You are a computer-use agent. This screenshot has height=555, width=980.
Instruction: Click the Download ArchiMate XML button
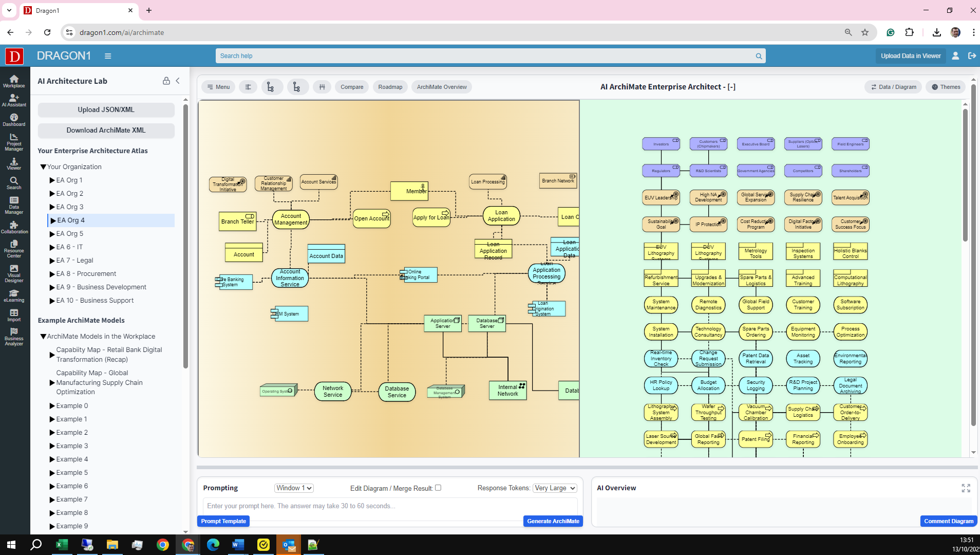pos(106,130)
